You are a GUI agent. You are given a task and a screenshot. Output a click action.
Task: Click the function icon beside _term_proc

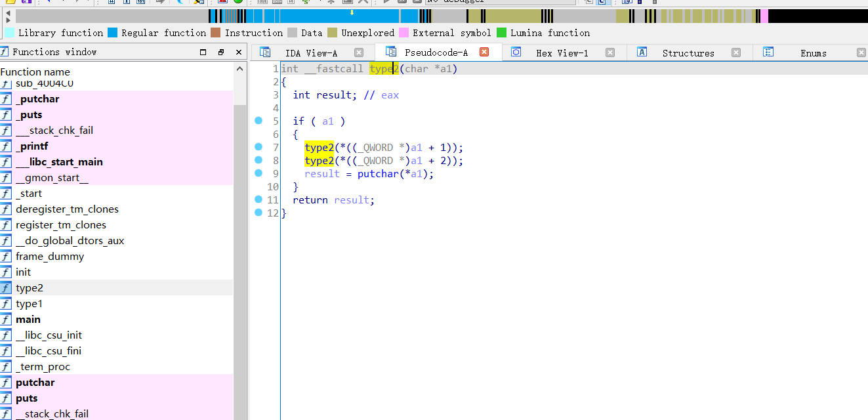click(x=6, y=367)
